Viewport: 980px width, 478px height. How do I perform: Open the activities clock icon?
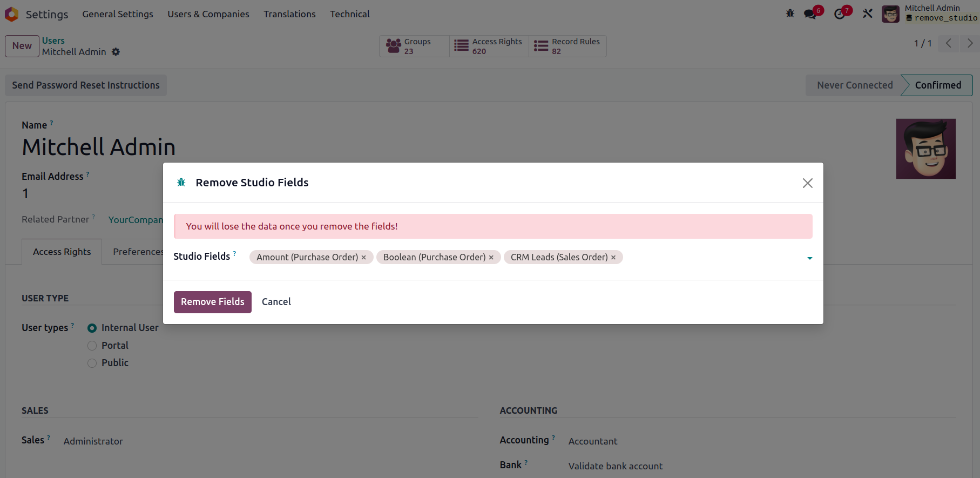(x=840, y=14)
